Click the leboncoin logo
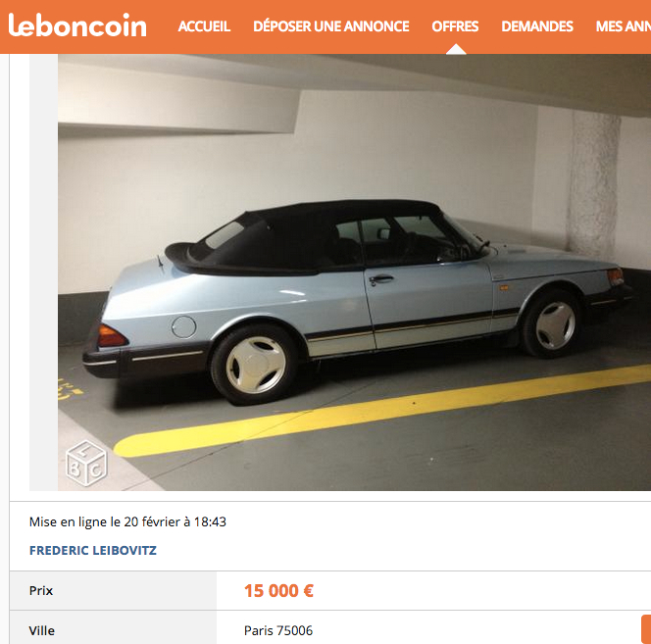Viewport: 651px width, 644px height. click(77, 25)
